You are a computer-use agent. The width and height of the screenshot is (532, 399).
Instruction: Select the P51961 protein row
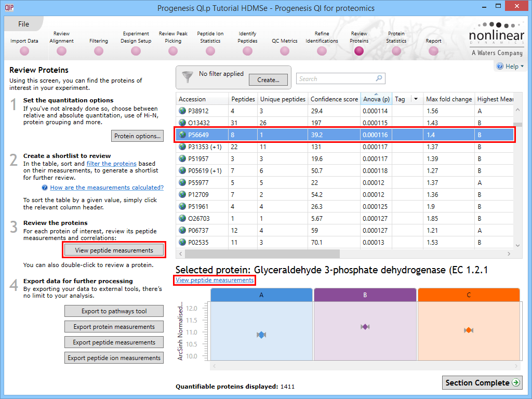(344, 206)
